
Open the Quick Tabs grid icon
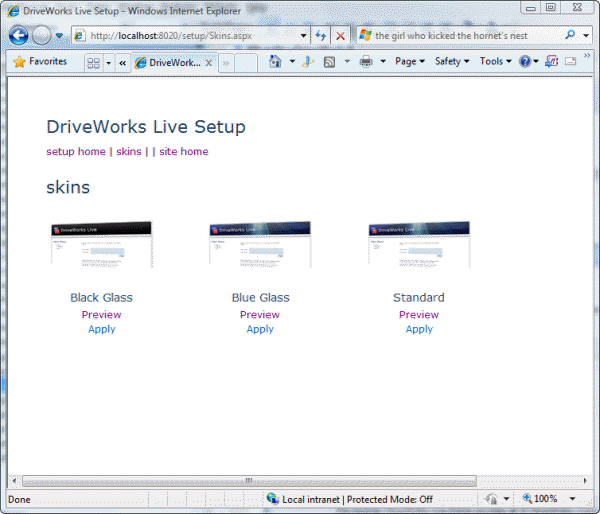93,62
